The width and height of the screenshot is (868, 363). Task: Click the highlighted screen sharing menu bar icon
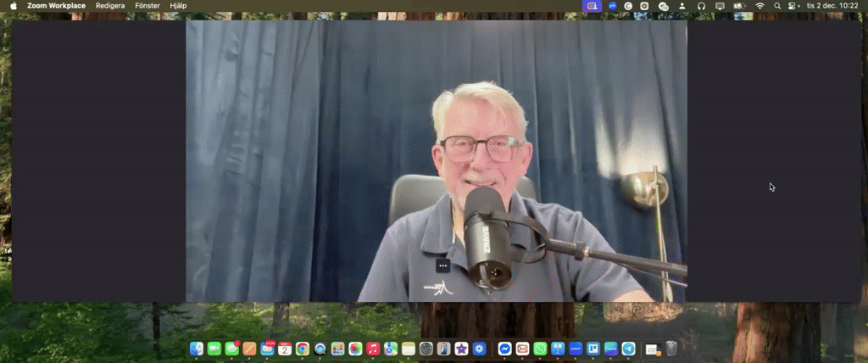click(x=592, y=6)
